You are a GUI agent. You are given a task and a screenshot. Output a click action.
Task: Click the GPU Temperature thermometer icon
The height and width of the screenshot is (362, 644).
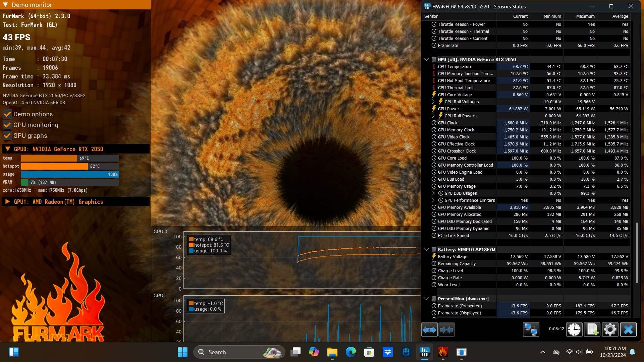pyautogui.click(x=434, y=66)
